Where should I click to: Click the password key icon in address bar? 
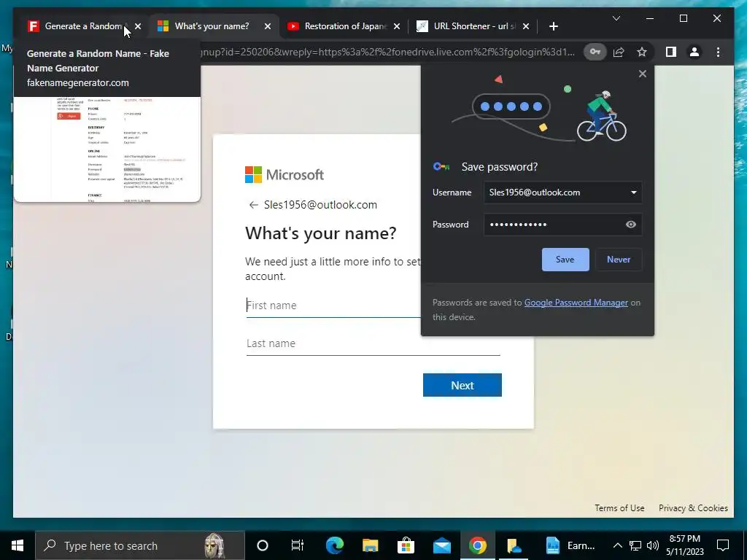pyautogui.click(x=595, y=52)
